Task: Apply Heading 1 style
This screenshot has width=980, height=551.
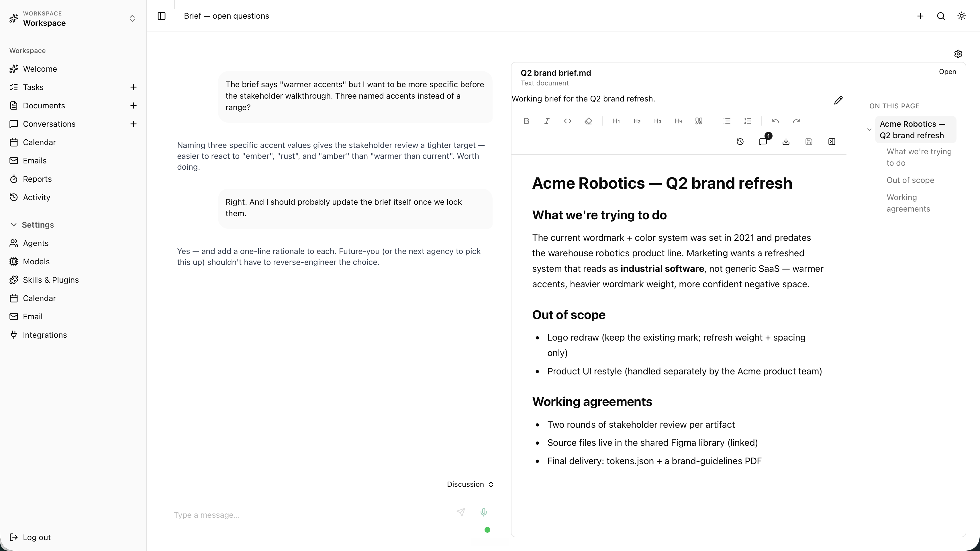Action: (616, 121)
